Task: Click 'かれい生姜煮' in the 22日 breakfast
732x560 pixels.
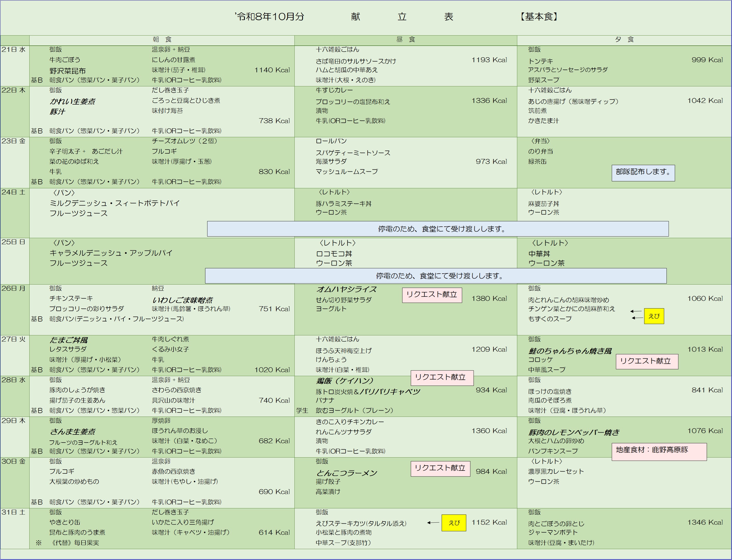Action: (x=73, y=101)
